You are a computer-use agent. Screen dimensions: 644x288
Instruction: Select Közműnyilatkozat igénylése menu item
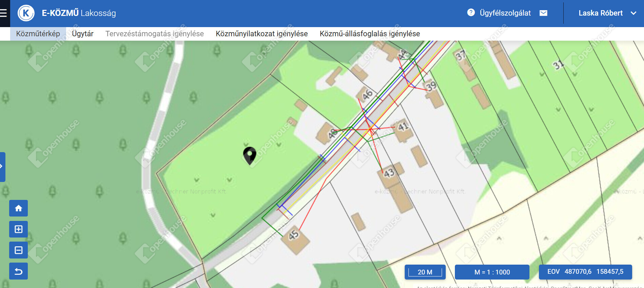(x=262, y=34)
